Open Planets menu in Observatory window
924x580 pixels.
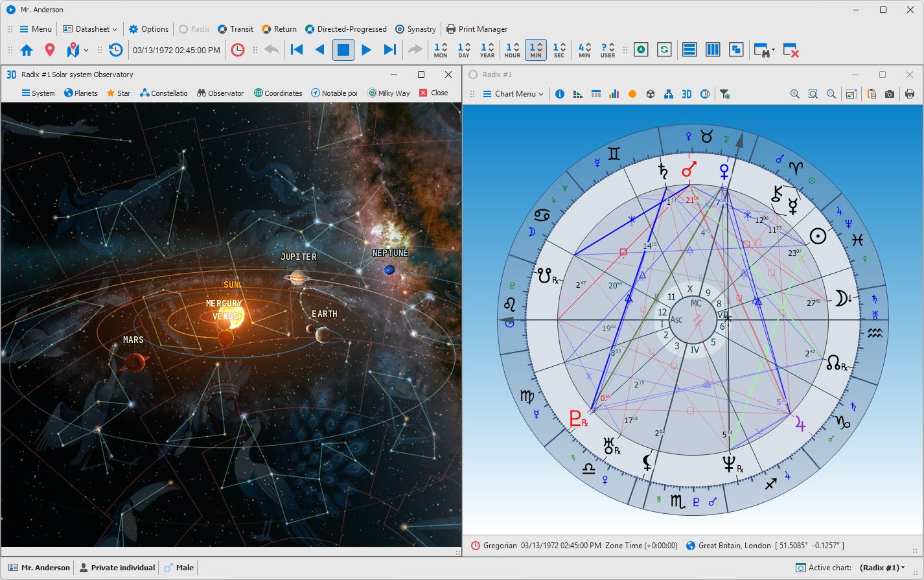81,93
